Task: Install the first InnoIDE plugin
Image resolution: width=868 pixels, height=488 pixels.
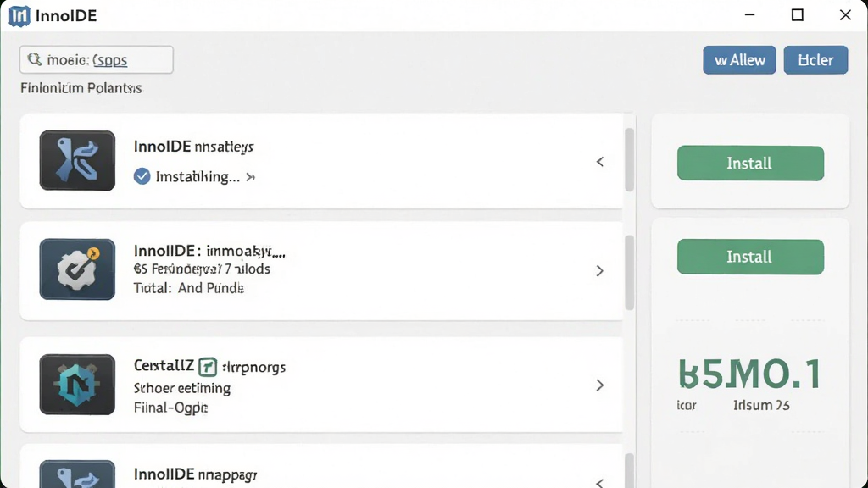Action: [751, 164]
